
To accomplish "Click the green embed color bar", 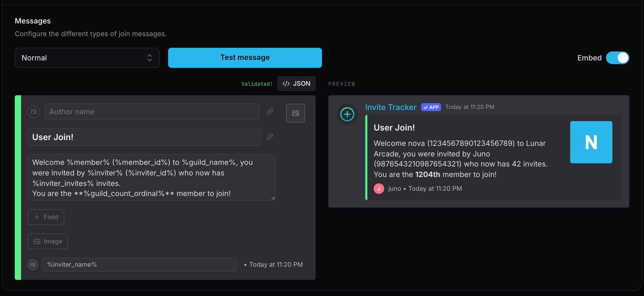I will tap(18, 188).
